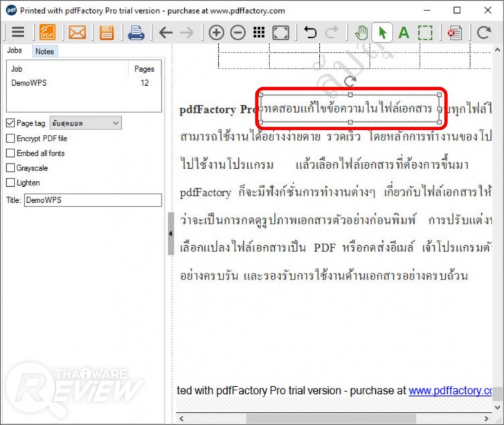This screenshot has height=425, width=504.
Task: Click the horizontal scrollbar left arrow
Action: 181,419
